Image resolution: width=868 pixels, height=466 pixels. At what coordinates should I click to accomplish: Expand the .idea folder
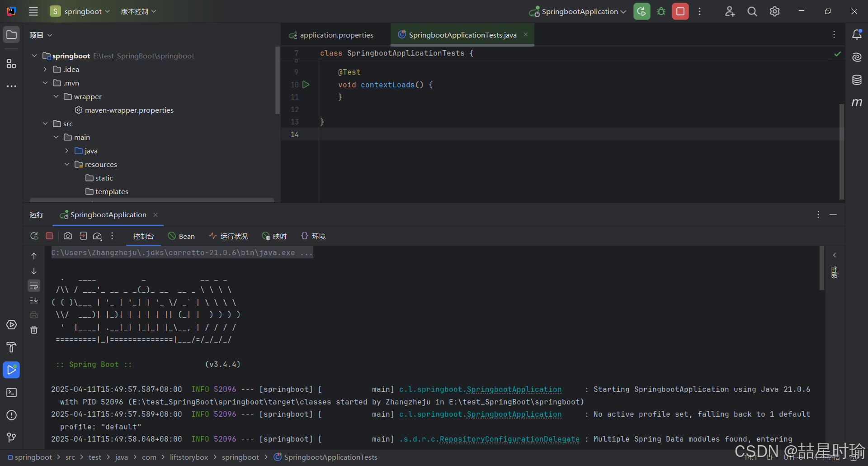(45, 69)
